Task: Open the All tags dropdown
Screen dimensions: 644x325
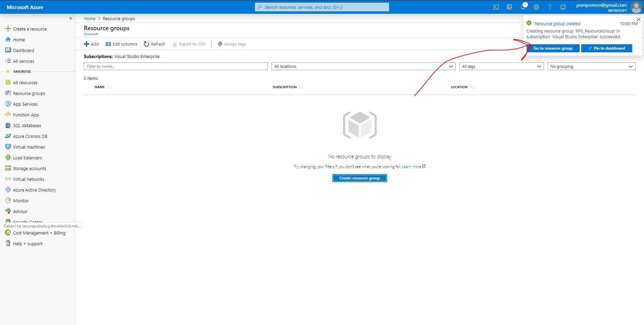Action: 501,66
